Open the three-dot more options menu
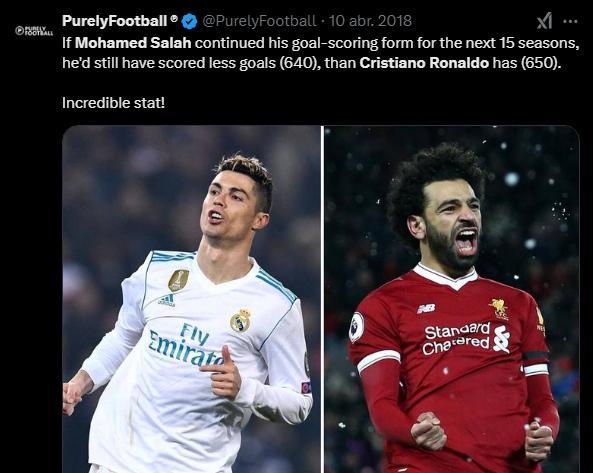Image resolution: width=593 pixels, height=473 pixels. [x=570, y=22]
